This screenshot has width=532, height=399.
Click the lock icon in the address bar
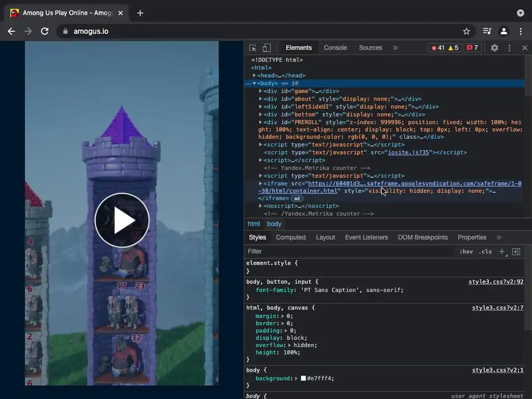pos(65,31)
